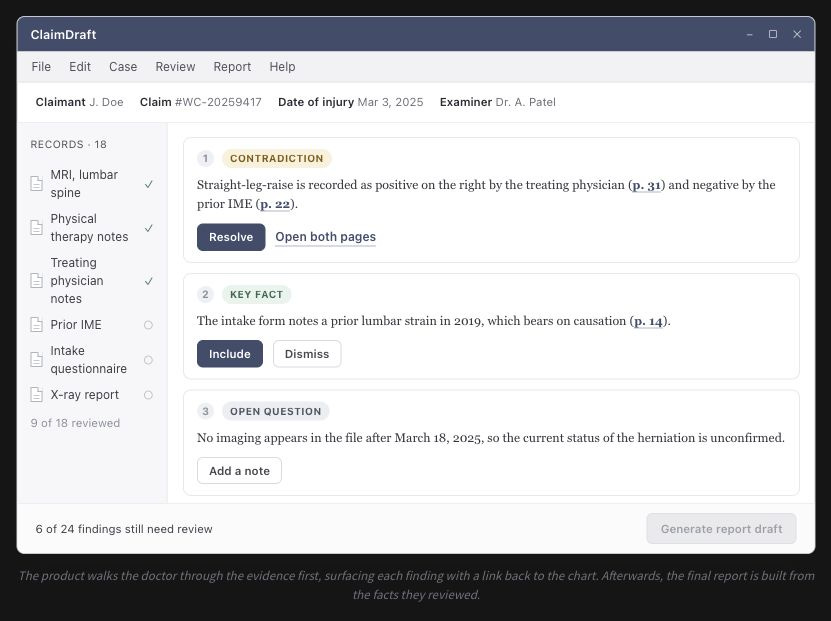The height and width of the screenshot is (621, 831).
Task: Open the p. 31 chart reference
Action: (x=647, y=185)
